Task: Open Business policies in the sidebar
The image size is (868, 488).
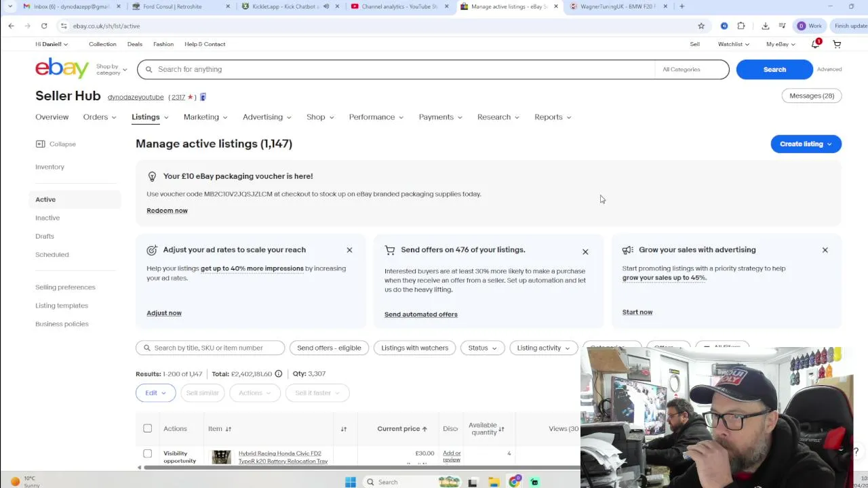Action: coord(62,324)
